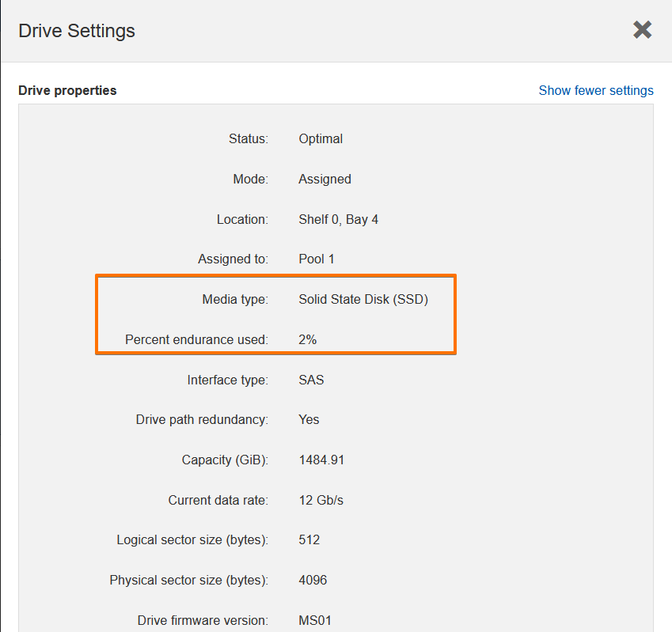Screen dimensions: 672x632
Task: Select the Drive path redundancy value Yes
Action: tap(309, 420)
